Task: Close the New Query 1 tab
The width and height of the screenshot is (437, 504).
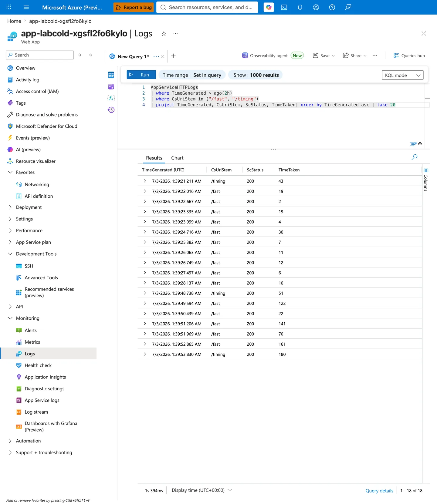Action: 163,56
